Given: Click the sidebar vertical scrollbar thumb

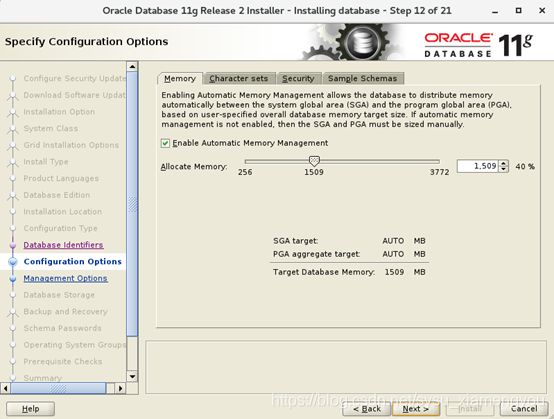Looking at the screenshot, I should click(132, 204).
